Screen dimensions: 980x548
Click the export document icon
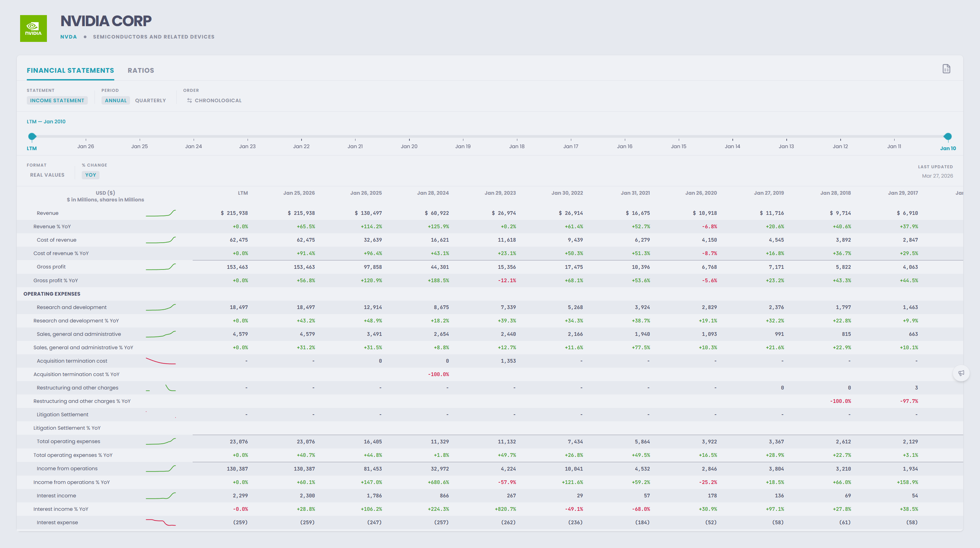click(x=946, y=69)
